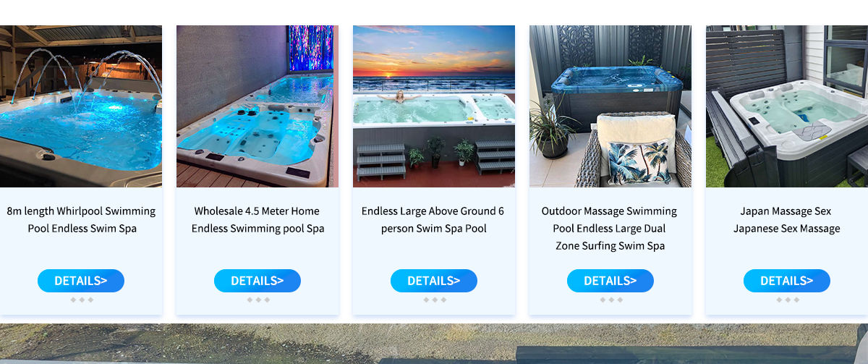Open the Wholesale 4.5 Meter pool photo
868x364 pixels.
(258, 106)
